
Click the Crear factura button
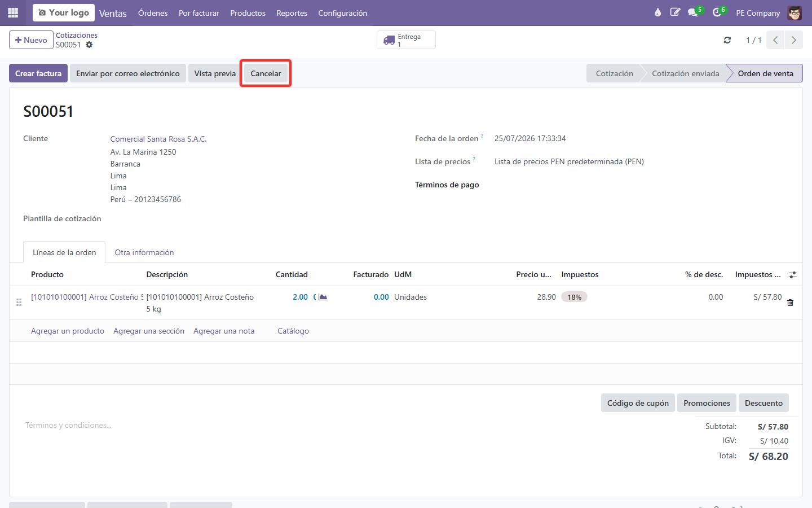[38, 73]
